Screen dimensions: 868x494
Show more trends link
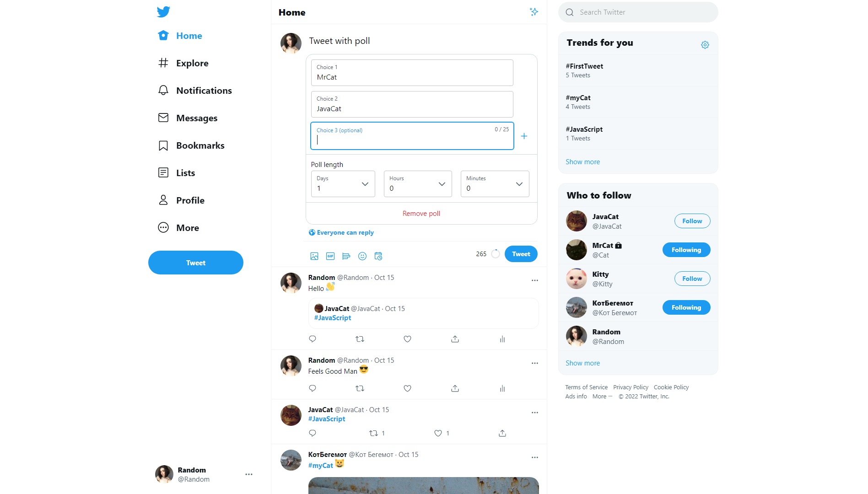click(x=582, y=162)
